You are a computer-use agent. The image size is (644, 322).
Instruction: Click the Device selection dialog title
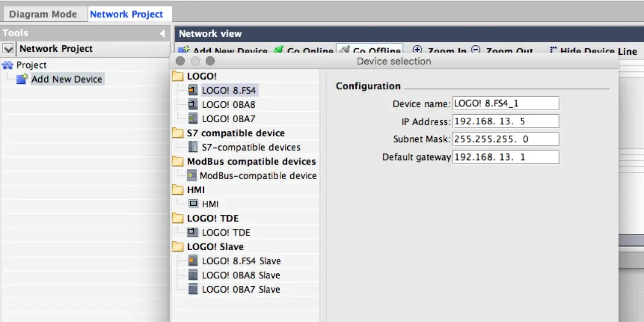pyautogui.click(x=394, y=61)
